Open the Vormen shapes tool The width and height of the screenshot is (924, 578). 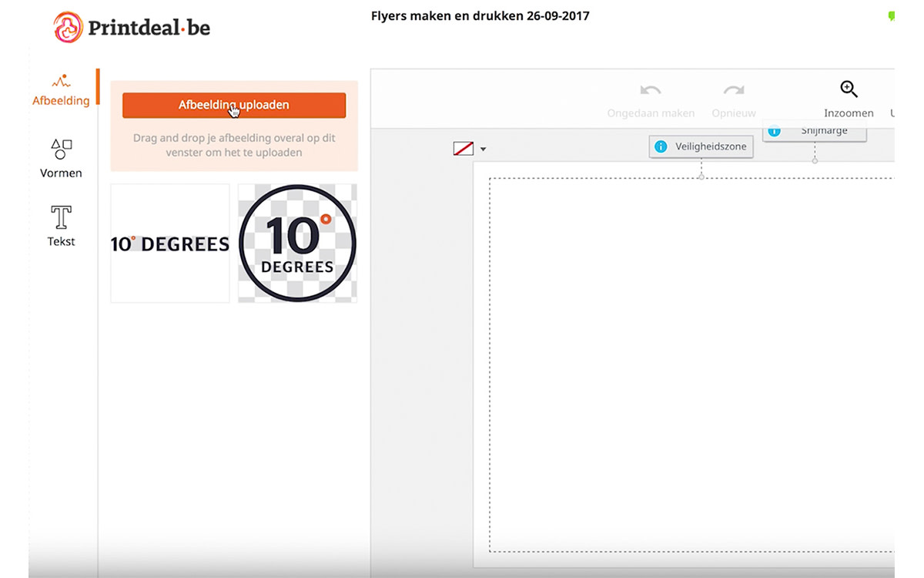[x=61, y=149]
